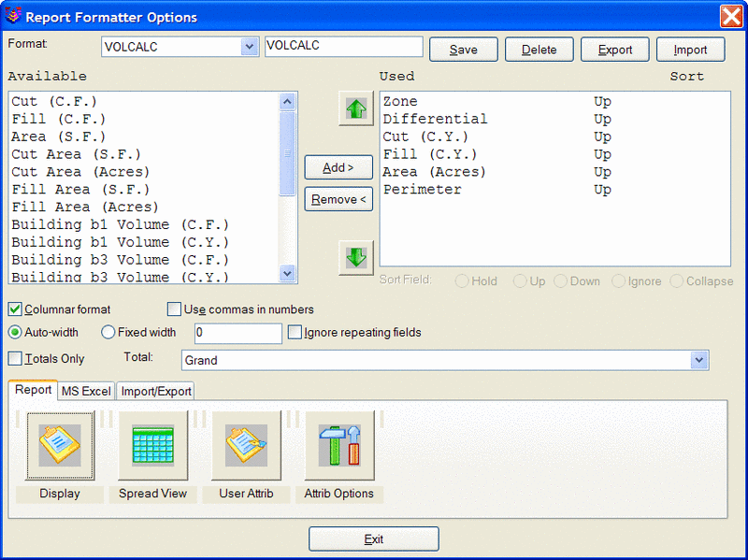Select Zone in the Used list
This screenshot has height=560, width=748.
(555, 101)
